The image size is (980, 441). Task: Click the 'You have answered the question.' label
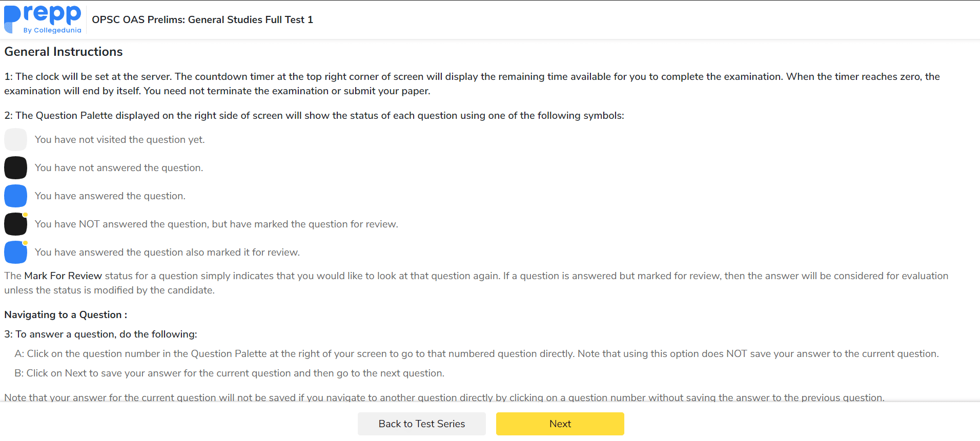pyautogui.click(x=110, y=196)
